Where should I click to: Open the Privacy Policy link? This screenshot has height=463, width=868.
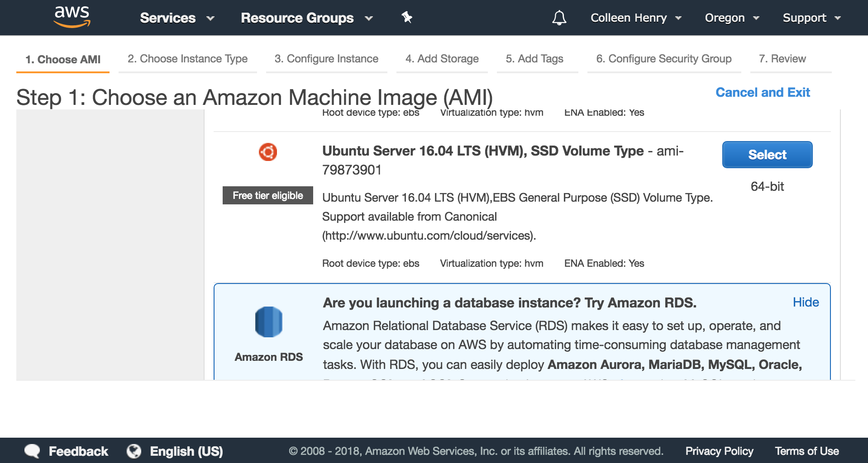719,451
